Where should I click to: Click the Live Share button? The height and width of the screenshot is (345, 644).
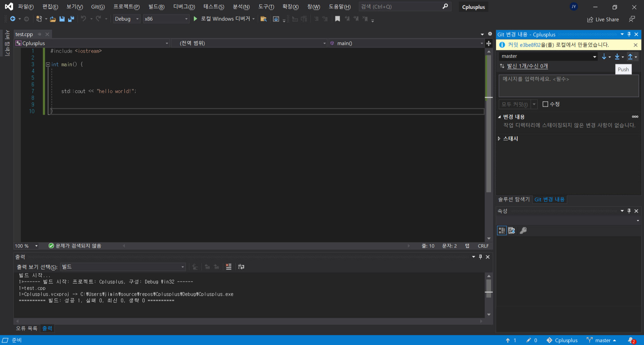click(603, 19)
